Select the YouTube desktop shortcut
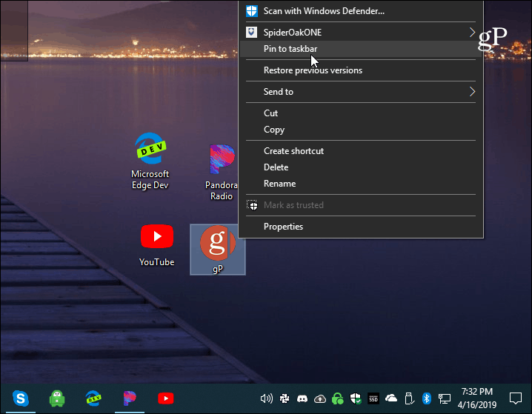This screenshot has height=414, width=532. tap(157, 245)
